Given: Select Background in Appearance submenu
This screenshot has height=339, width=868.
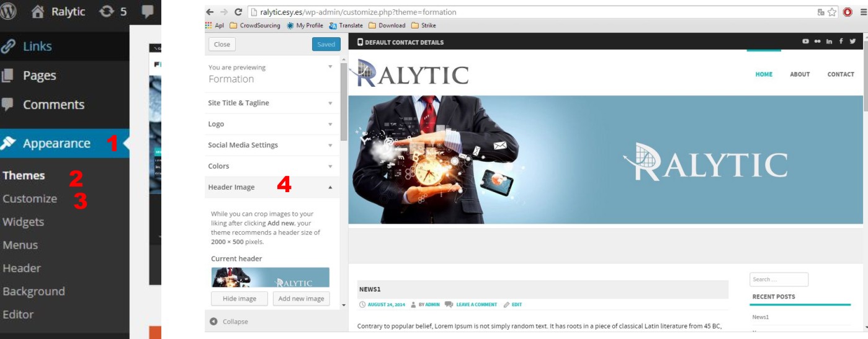Looking at the screenshot, I should point(34,291).
